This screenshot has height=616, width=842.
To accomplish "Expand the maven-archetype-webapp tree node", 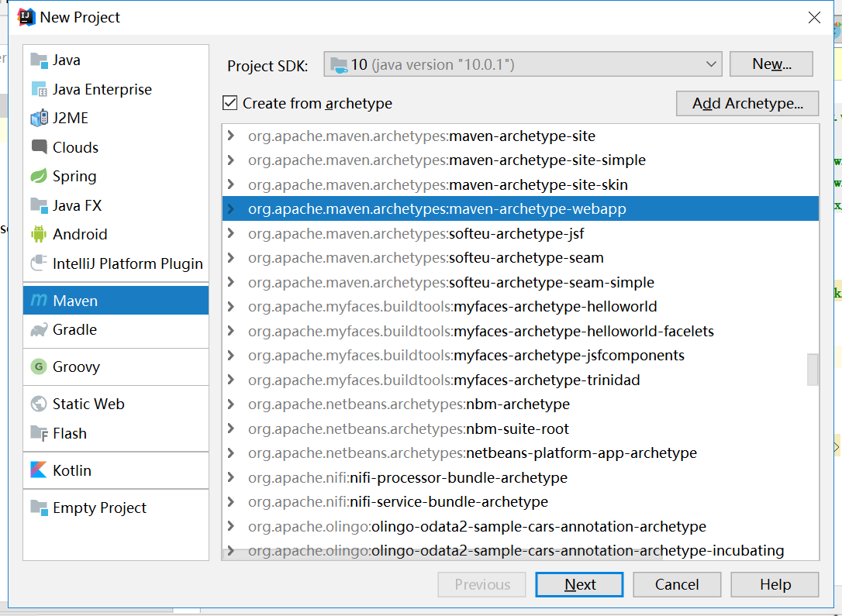I will coord(230,209).
